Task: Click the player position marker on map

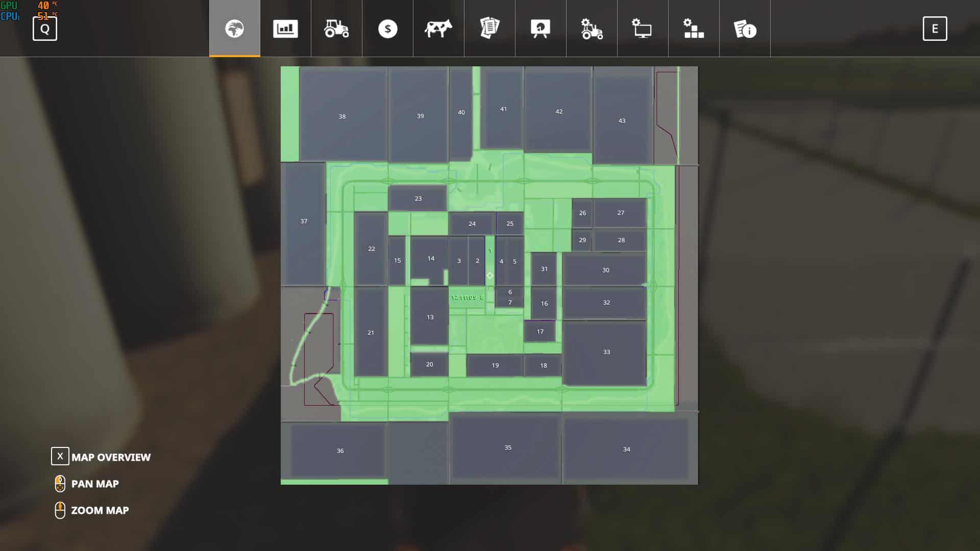Action: pos(489,275)
